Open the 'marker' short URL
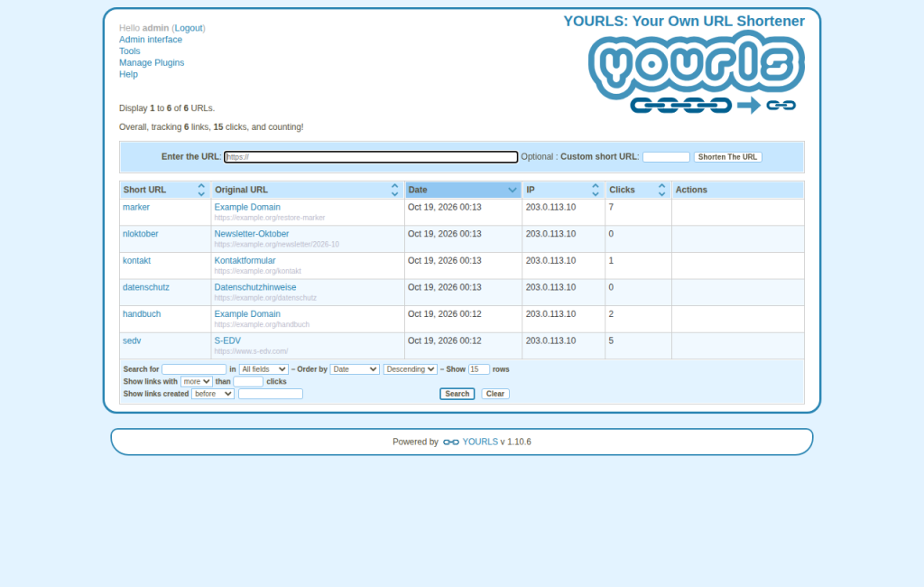Image resolution: width=924 pixels, height=587 pixels. [x=136, y=207]
